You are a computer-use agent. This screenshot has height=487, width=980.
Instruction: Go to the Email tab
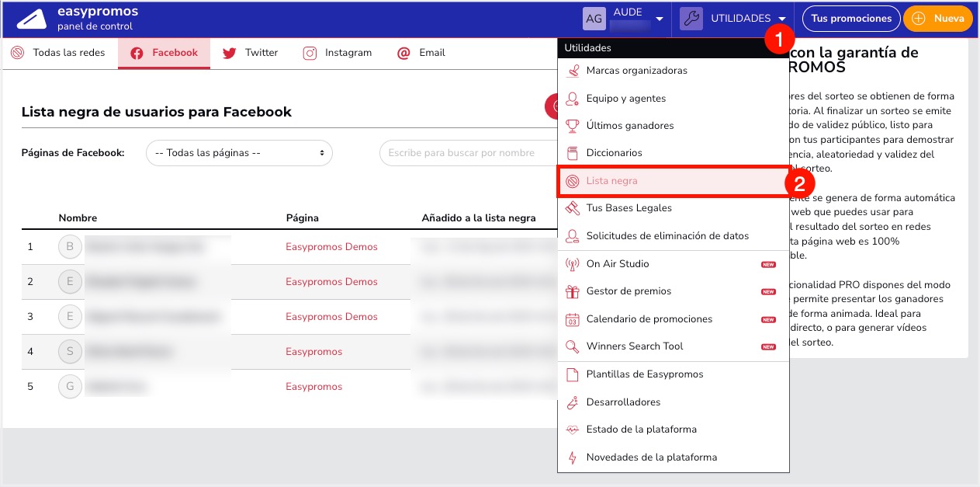(421, 54)
